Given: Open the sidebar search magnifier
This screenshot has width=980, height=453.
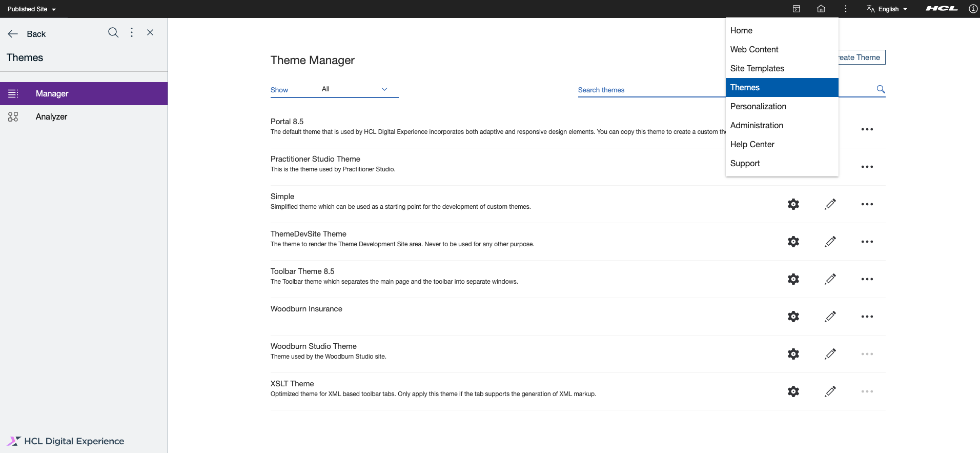Looking at the screenshot, I should coord(113,33).
